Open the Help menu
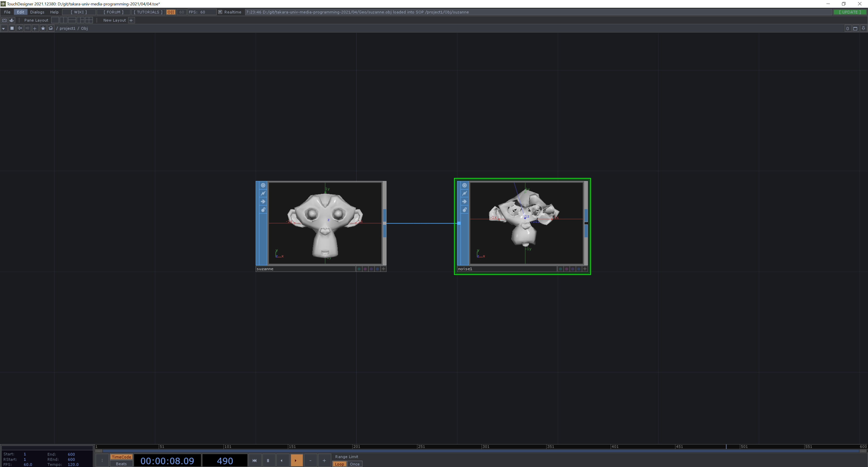The image size is (868, 467). 54,12
